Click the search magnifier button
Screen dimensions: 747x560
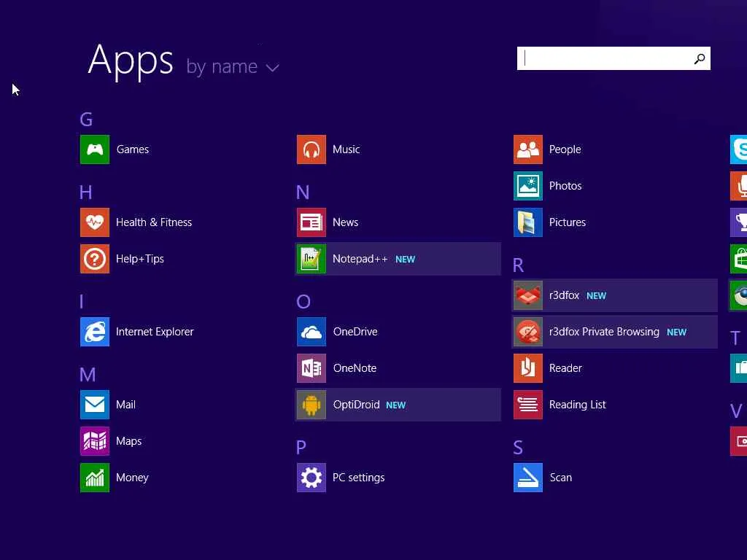(x=700, y=58)
